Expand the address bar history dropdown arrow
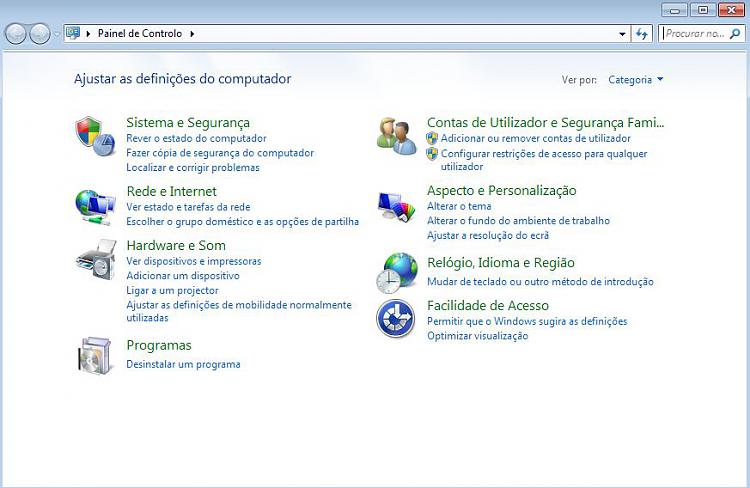The width and height of the screenshot is (750, 488). click(x=622, y=34)
